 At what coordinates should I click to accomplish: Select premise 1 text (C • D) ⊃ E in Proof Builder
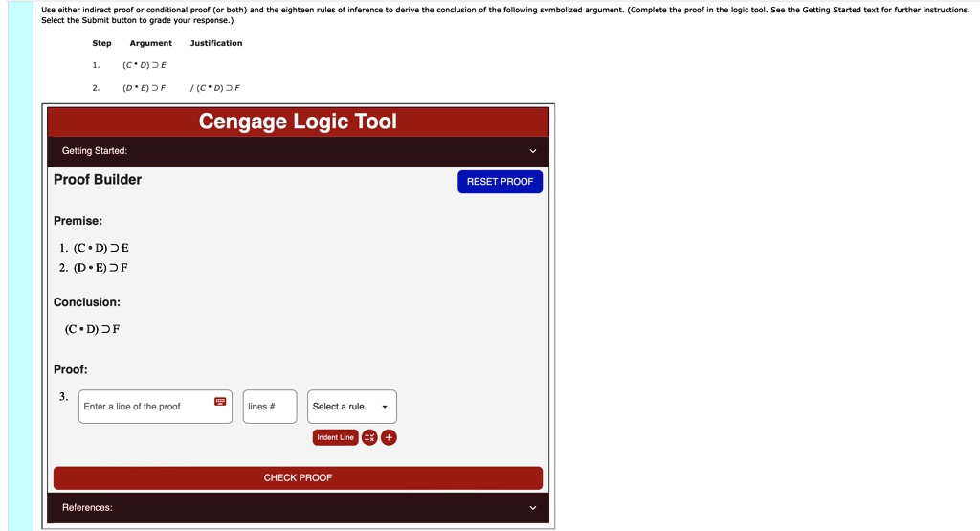(x=101, y=248)
